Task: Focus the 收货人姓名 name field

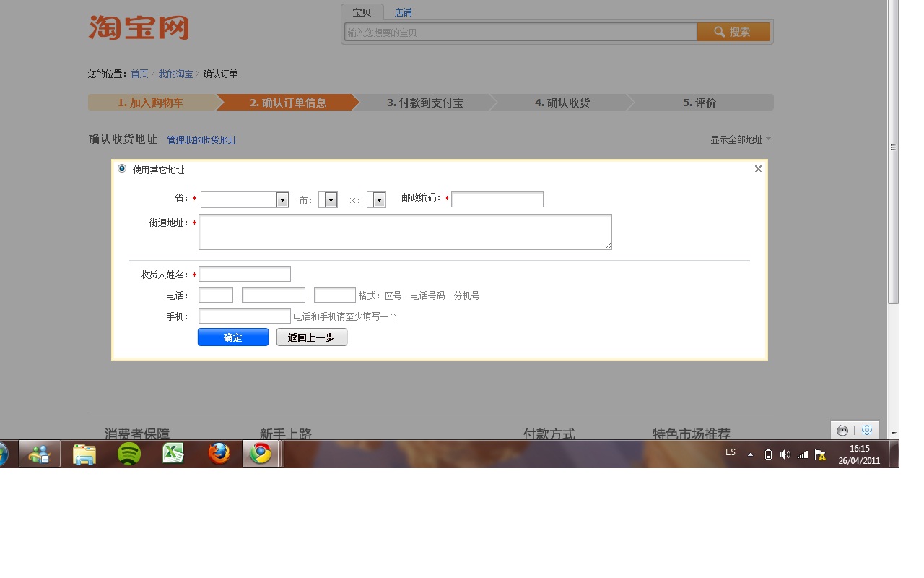Action: [x=245, y=274]
